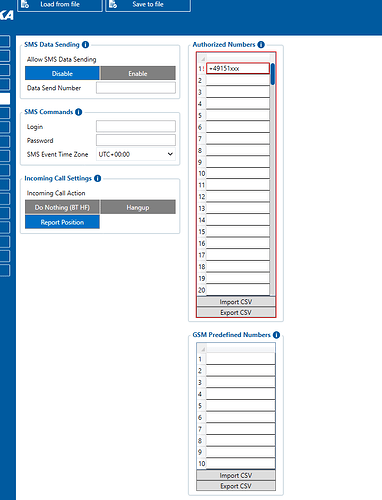This screenshot has height=500, width=382.
Task: Select Report Position call action
Action: point(62,222)
